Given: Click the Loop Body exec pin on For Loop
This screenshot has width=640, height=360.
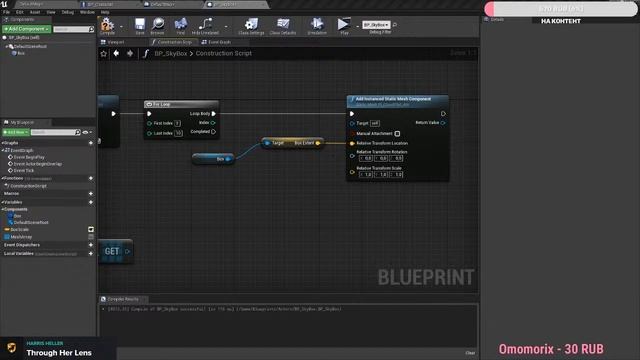Looking at the screenshot, I should click(213, 113).
